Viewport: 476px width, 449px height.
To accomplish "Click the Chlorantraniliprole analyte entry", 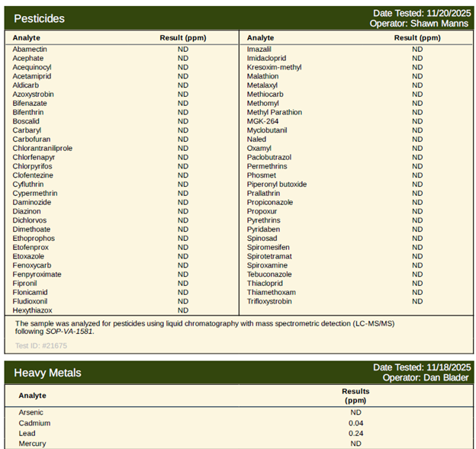I will click(x=43, y=149).
